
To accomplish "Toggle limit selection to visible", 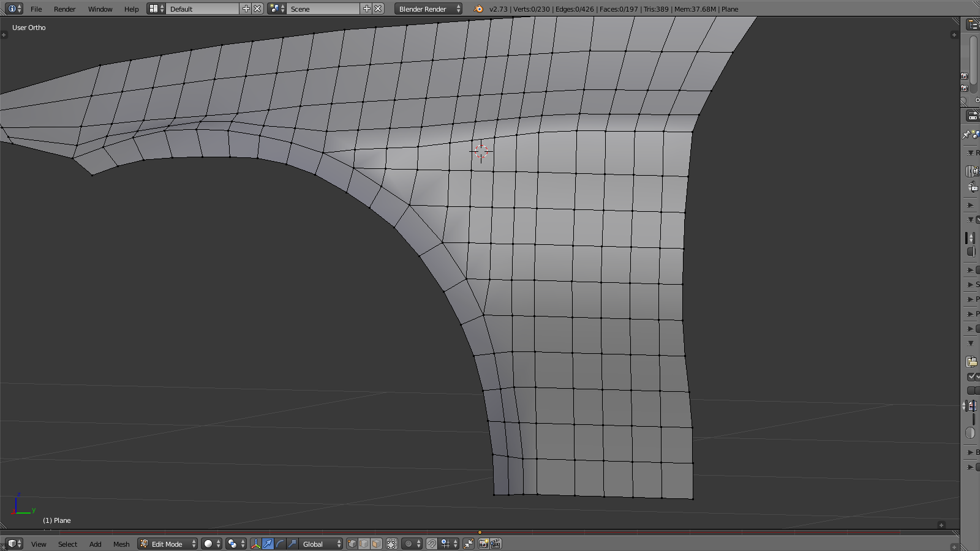I will [x=392, y=544].
